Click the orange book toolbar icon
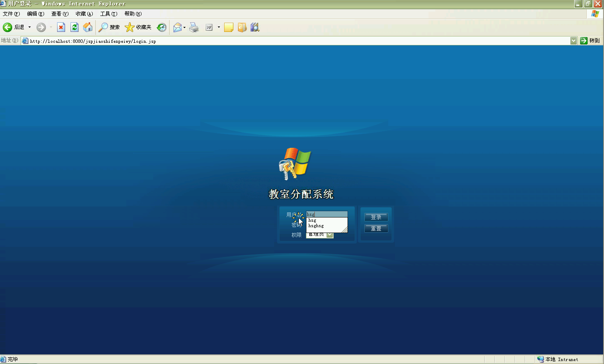604x364 pixels. coord(242,27)
